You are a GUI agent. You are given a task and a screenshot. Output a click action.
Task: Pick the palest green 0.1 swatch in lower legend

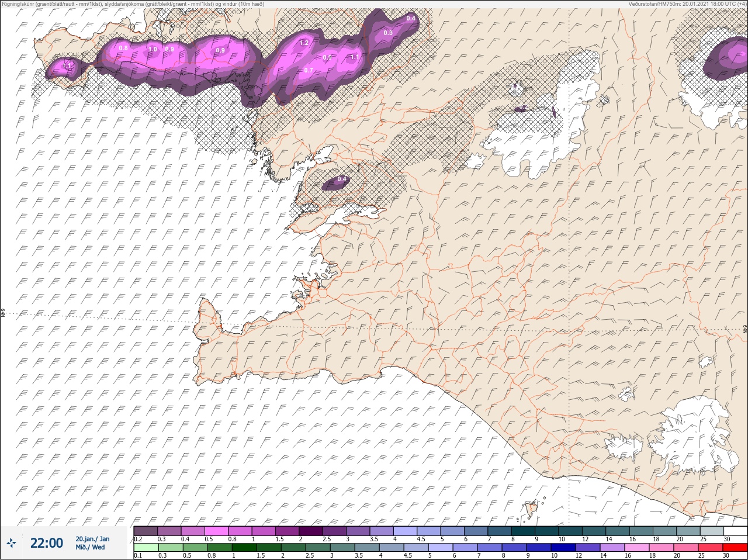point(146,548)
